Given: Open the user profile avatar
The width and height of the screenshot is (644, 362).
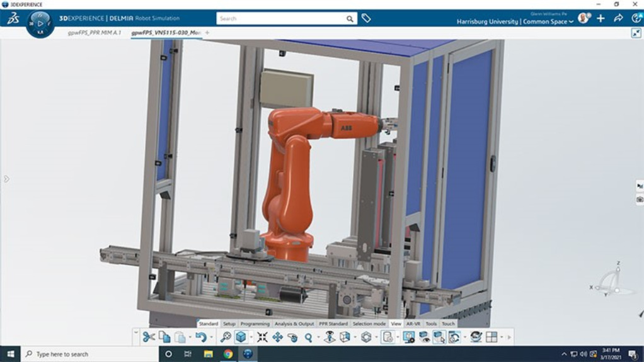Looking at the screenshot, I should (x=584, y=18).
